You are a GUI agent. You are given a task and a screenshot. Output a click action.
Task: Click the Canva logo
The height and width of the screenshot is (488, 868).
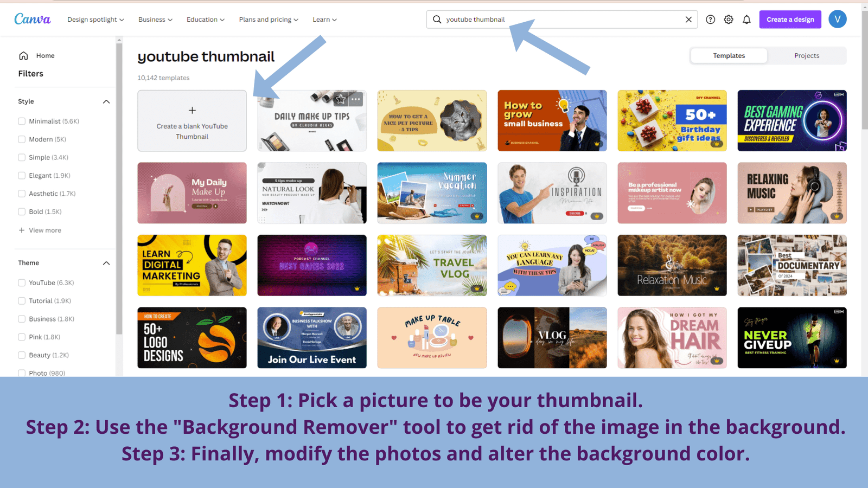[33, 19]
